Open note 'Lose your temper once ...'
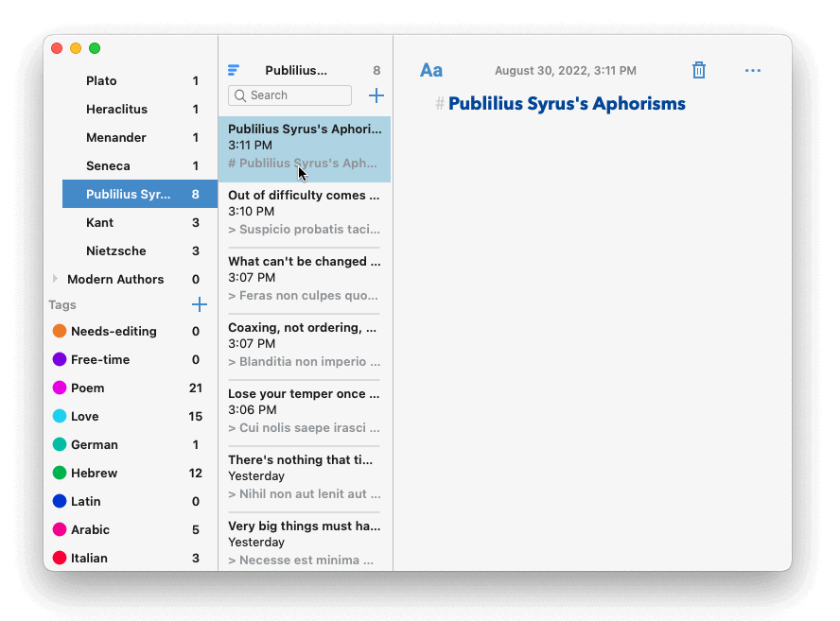Viewport: 840px width, 621px height. coord(305,413)
